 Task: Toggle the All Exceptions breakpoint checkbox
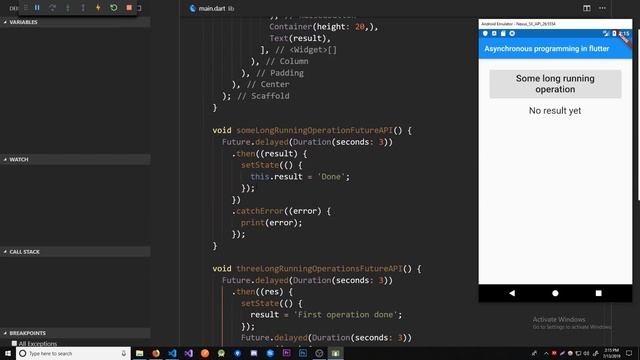click(x=14, y=344)
